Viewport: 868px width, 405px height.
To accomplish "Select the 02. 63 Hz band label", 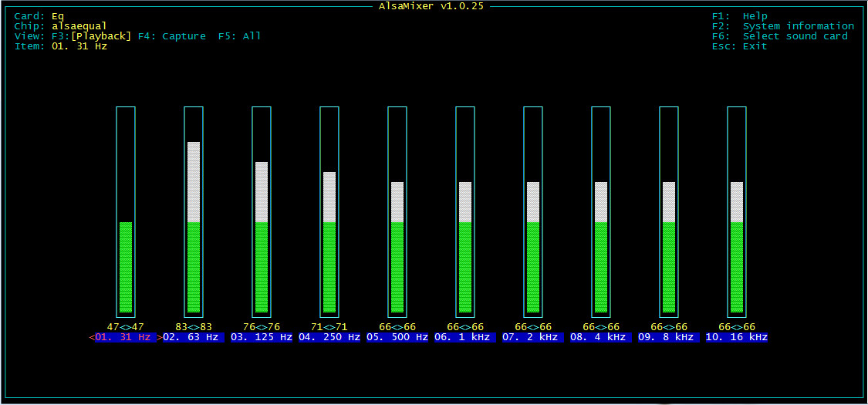I will coord(193,337).
